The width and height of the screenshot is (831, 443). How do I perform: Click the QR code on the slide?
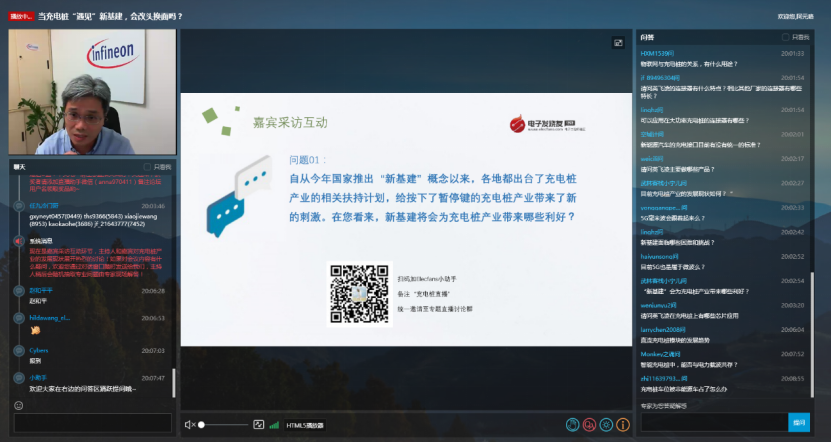click(357, 293)
